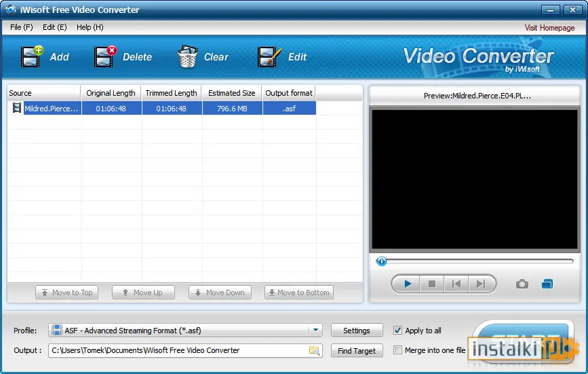588x374 pixels.
Task: Click the Start conversion button
Action: pyautogui.click(x=523, y=341)
